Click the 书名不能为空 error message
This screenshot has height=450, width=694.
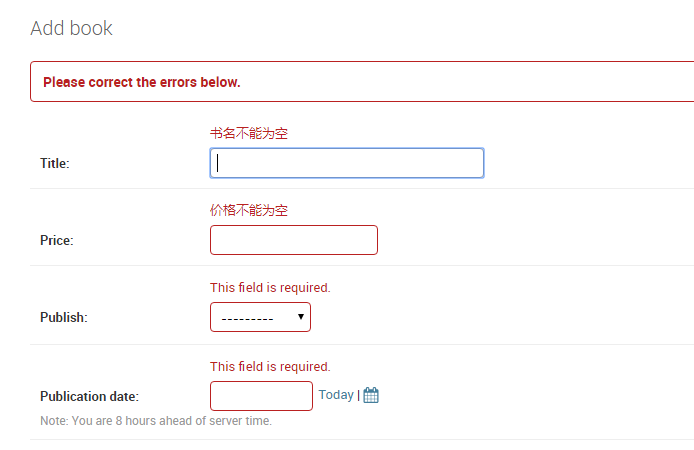[249, 133]
